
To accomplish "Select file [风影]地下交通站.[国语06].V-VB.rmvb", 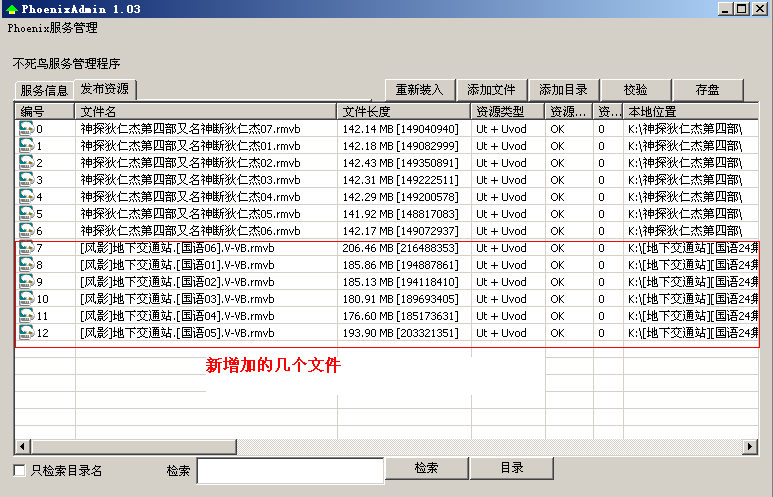I will (177, 248).
